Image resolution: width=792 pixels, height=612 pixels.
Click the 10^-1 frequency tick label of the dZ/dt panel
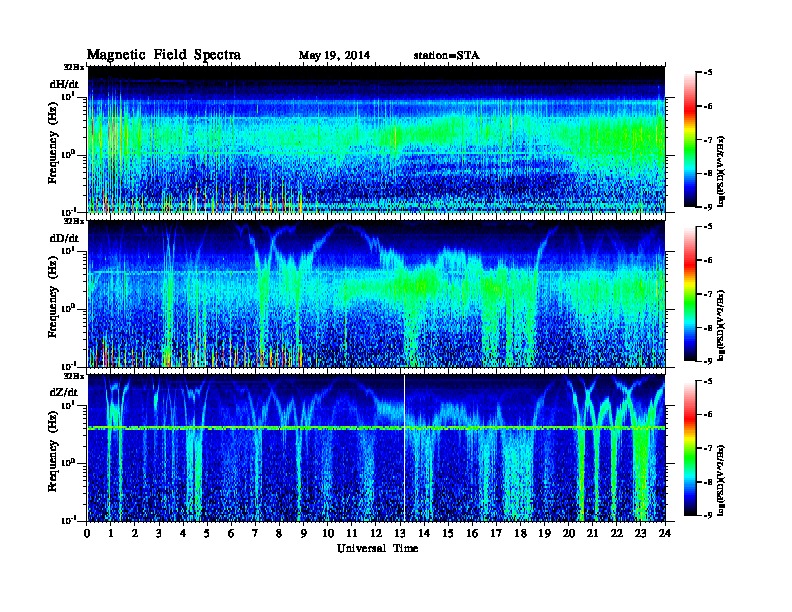(x=68, y=520)
